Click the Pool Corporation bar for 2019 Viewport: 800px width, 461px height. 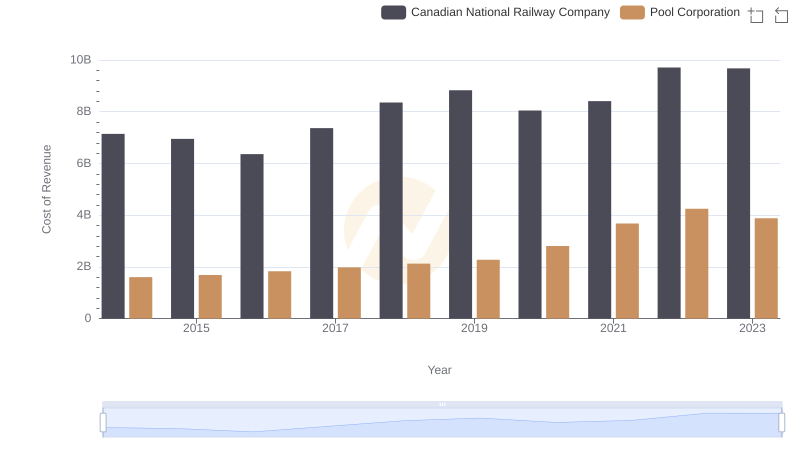pos(488,290)
